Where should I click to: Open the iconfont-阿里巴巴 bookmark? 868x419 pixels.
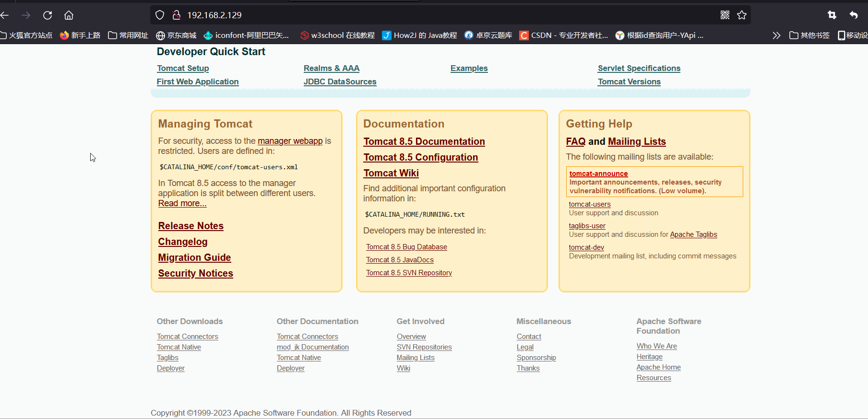[247, 35]
